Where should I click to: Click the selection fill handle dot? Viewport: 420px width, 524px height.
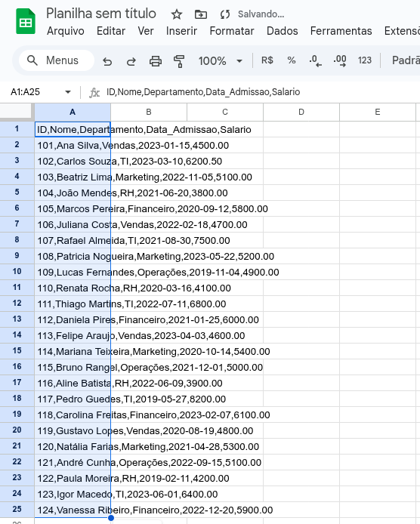111,518
